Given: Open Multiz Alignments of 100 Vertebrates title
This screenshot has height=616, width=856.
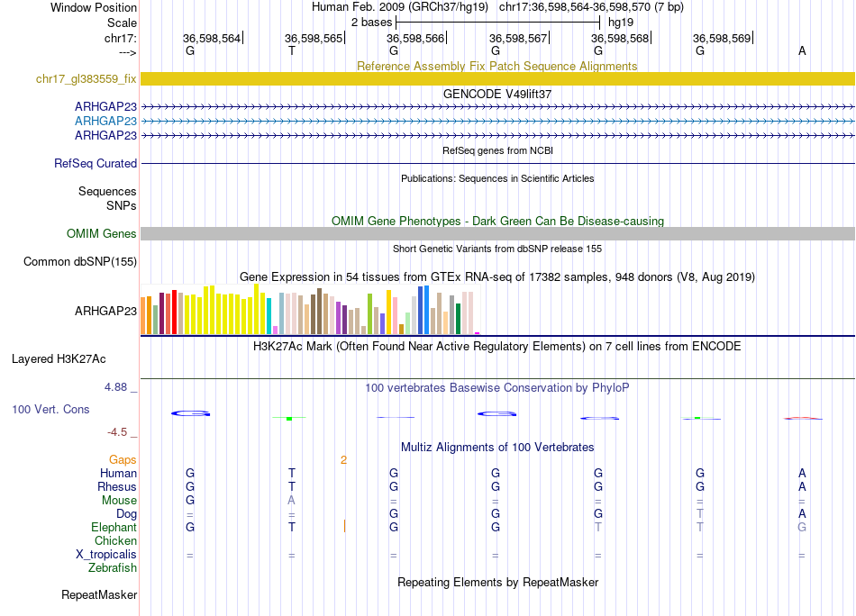Looking at the screenshot, I should point(497,448).
